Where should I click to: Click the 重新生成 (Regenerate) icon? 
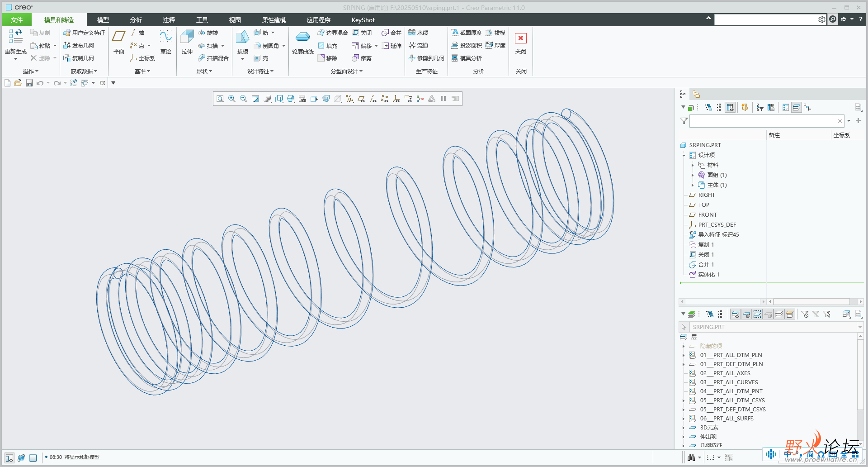tap(15, 37)
